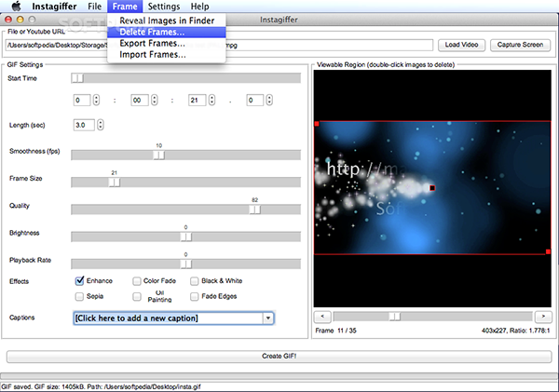The image size is (559, 392).
Task: Click the start time fraction field
Action: pyautogui.click(x=255, y=101)
